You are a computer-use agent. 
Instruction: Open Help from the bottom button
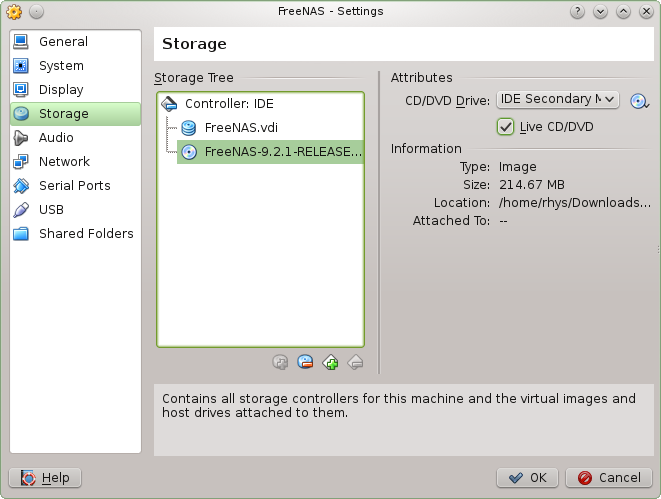point(45,478)
